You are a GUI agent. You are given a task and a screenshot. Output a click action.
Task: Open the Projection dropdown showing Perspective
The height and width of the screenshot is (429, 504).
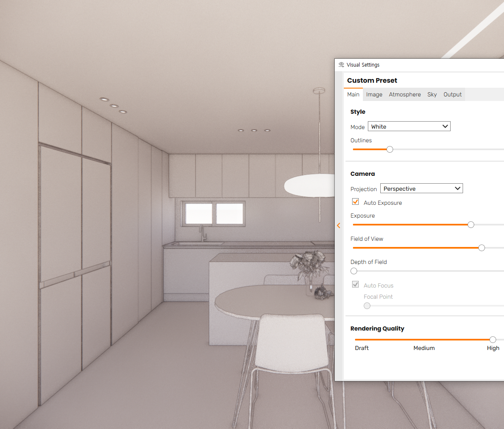[421, 188]
